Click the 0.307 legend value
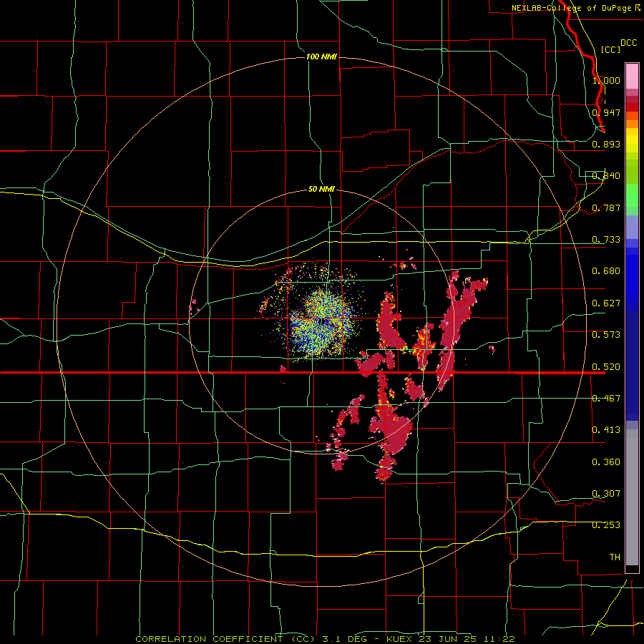Image resolution: width=644 pixels, height=644 pixels. pos(606,494)
